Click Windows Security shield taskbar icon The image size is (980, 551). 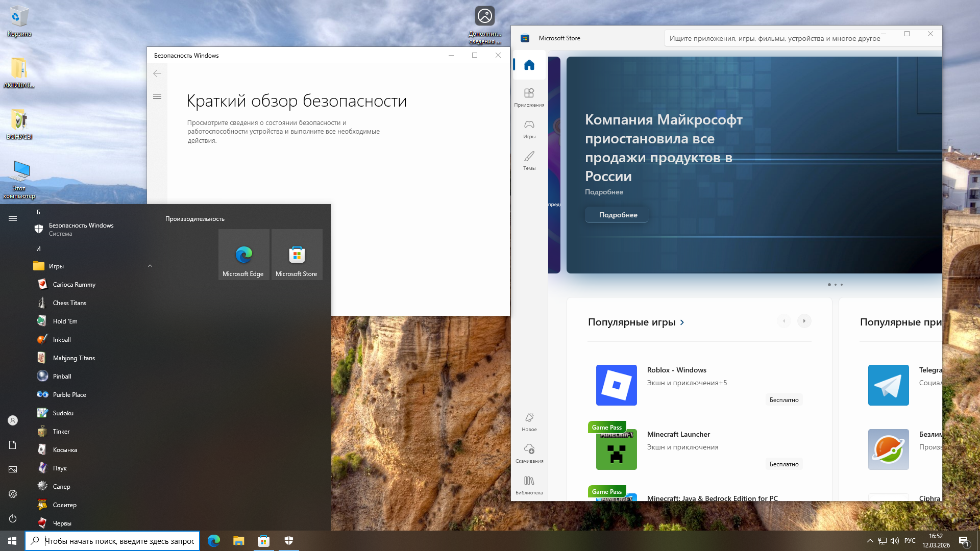tap(288, 541)
